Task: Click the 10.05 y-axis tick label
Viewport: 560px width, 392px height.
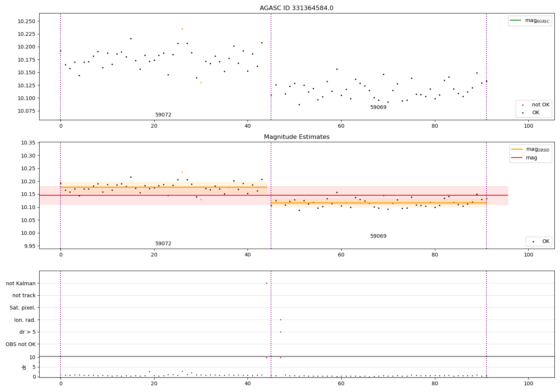Action: [x=28, y=220]
